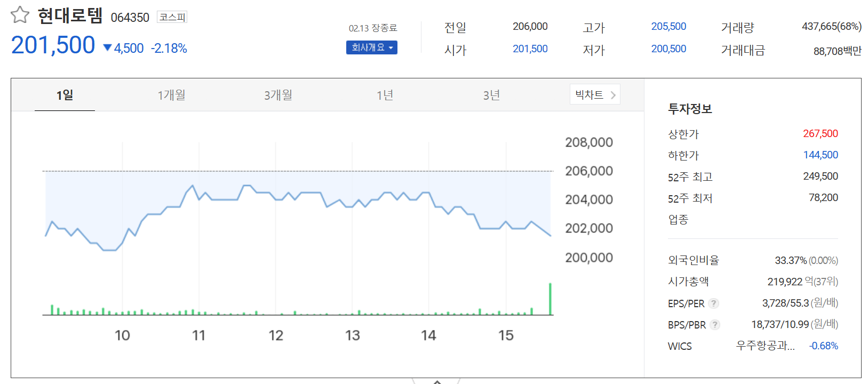Click the 시가총액 value 219,922 억
Screen dimensions: 868x384
(790, 282)
